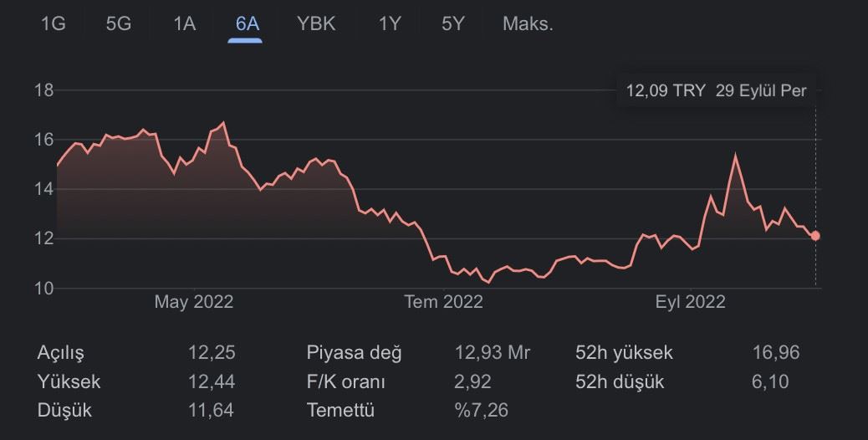
Task: Select the active 6A range tab
Action: 247,23
